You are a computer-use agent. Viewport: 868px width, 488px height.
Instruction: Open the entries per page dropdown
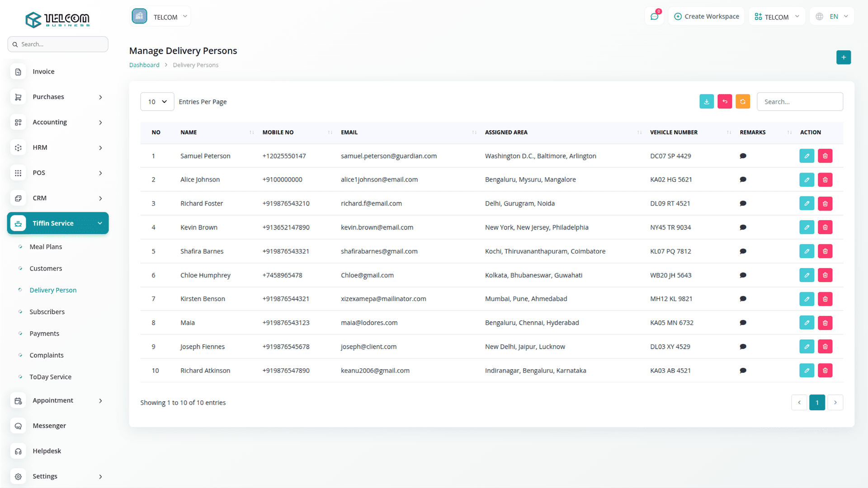click(x=157, y=102)
